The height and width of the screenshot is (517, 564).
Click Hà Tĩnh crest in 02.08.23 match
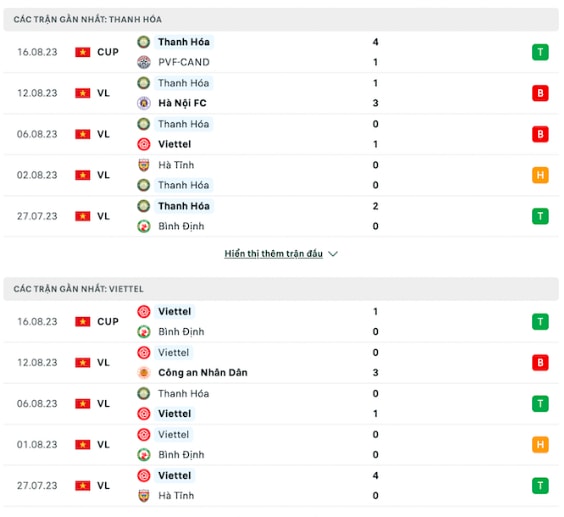(144, 165)
